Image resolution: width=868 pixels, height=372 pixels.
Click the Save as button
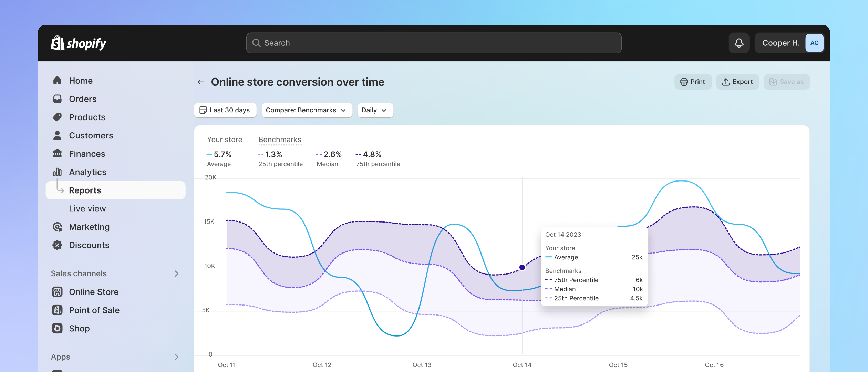pyautogui.click(x=786, y=81)
